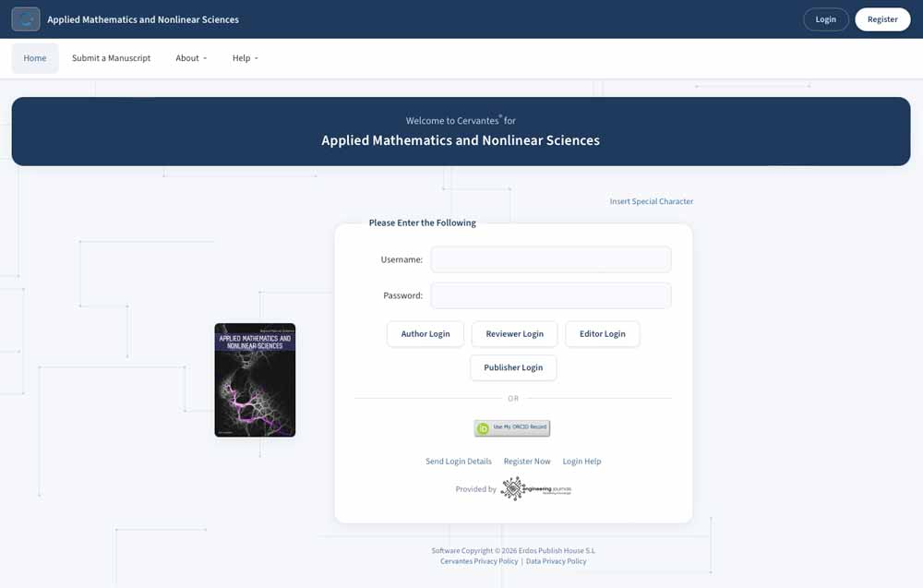Expand the About dropdown menu
Screen dimensions: 923x588
[191, 58]
